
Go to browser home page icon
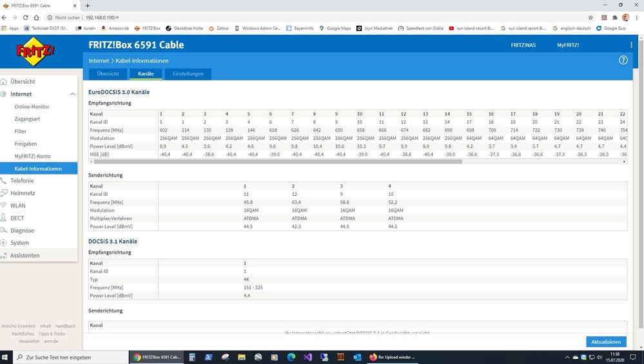36,17
